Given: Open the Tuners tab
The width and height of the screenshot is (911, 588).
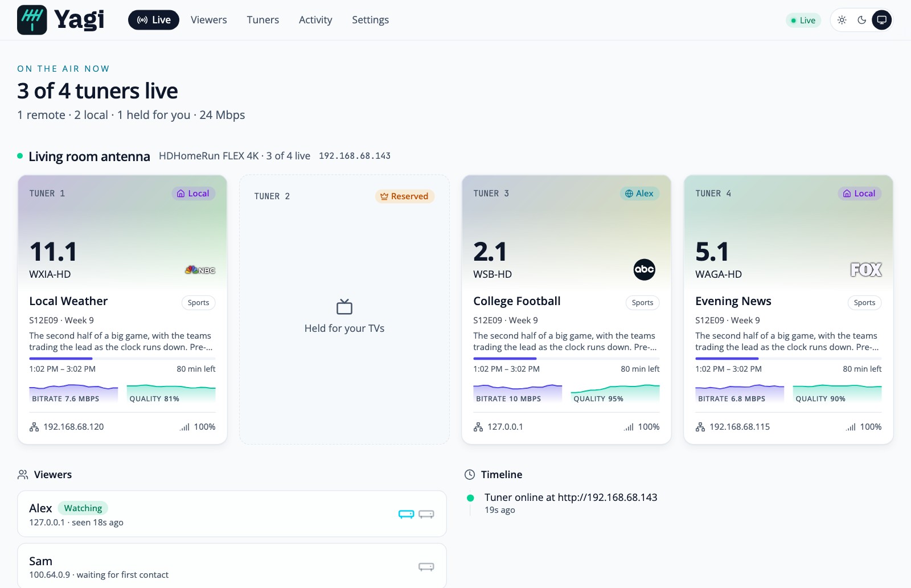Looking at the screenshot, I should click(263, 20).
